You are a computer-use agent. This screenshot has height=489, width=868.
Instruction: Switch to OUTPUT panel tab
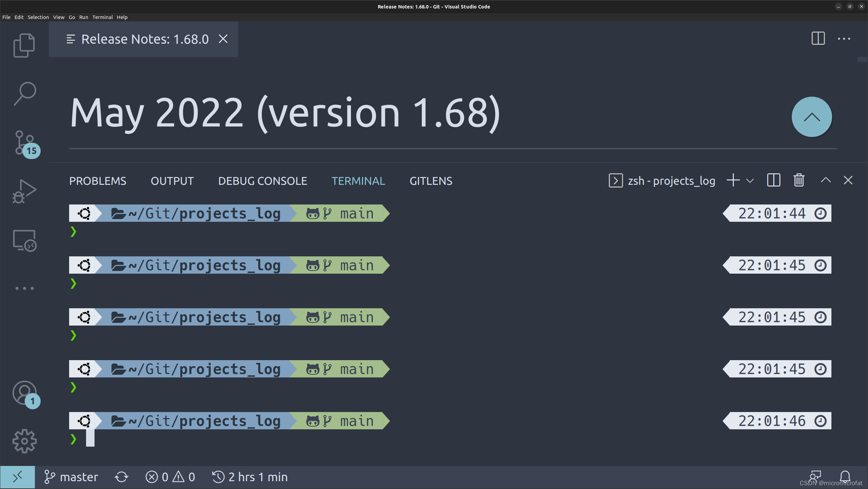(172, 181)
